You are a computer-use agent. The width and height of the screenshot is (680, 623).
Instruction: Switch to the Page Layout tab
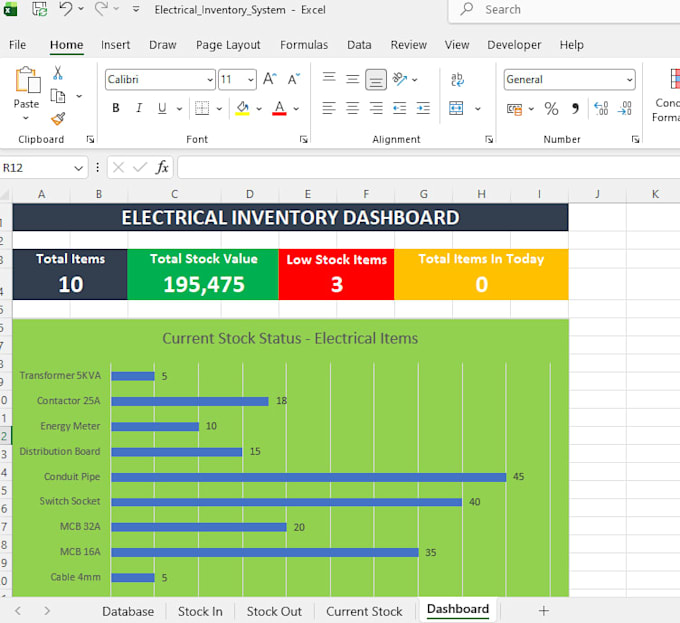click(x=228, y=45)
